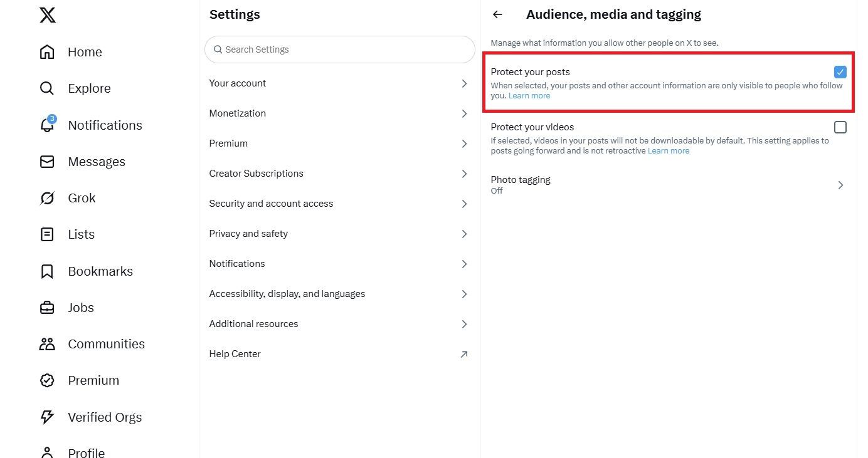This screenshot has height=458, width=868.
Task: Select Profile in the sidebar
Action: coord(86,452)
